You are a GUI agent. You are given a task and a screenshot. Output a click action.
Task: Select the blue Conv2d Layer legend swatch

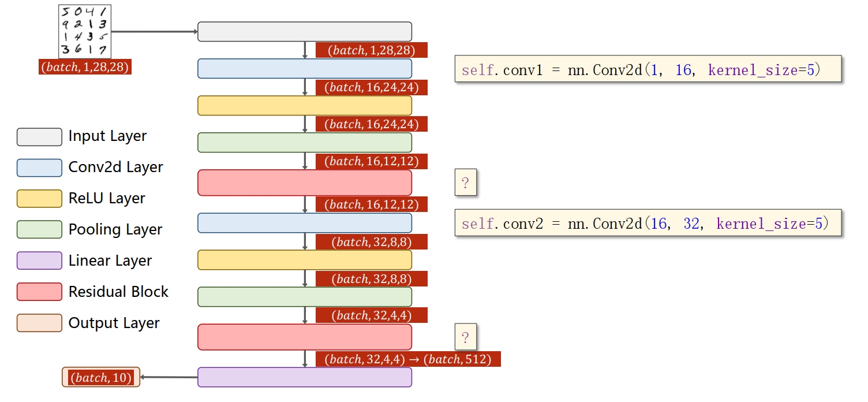39,167
